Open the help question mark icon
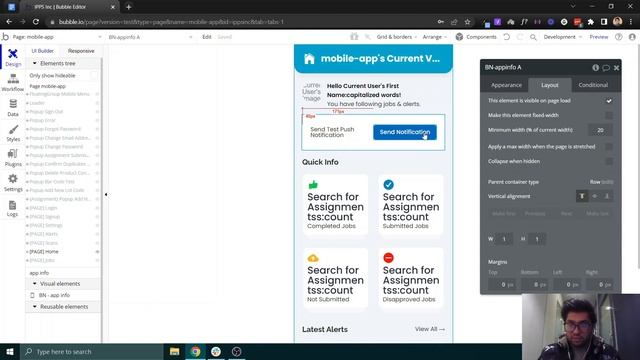The width and height of the screenshot is (640, 360). tap(619, 37)
